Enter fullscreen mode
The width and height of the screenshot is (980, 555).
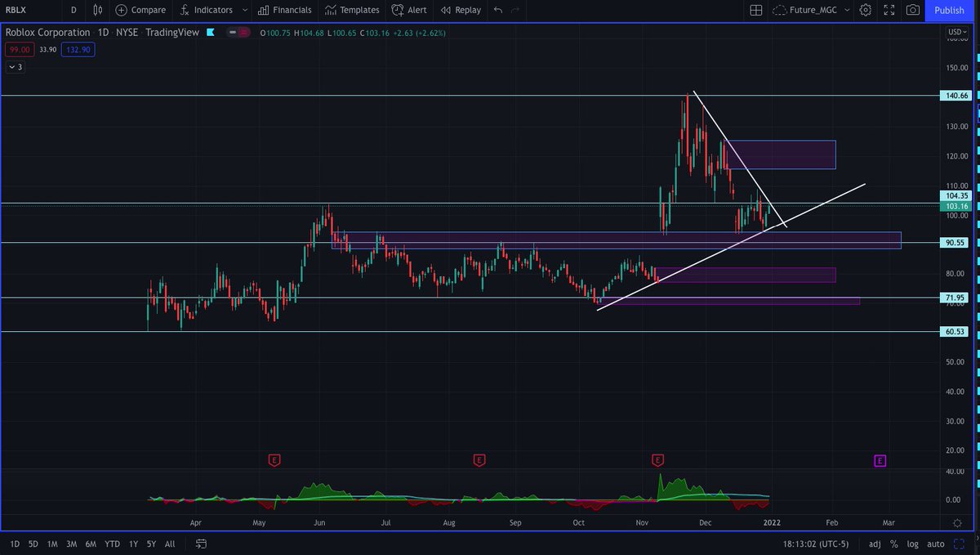pyautogui.click(x=889, y=10)
